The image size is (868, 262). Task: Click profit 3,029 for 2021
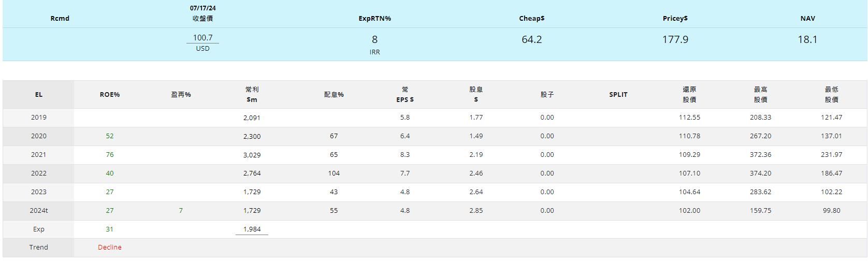click(x=252, y=155)
